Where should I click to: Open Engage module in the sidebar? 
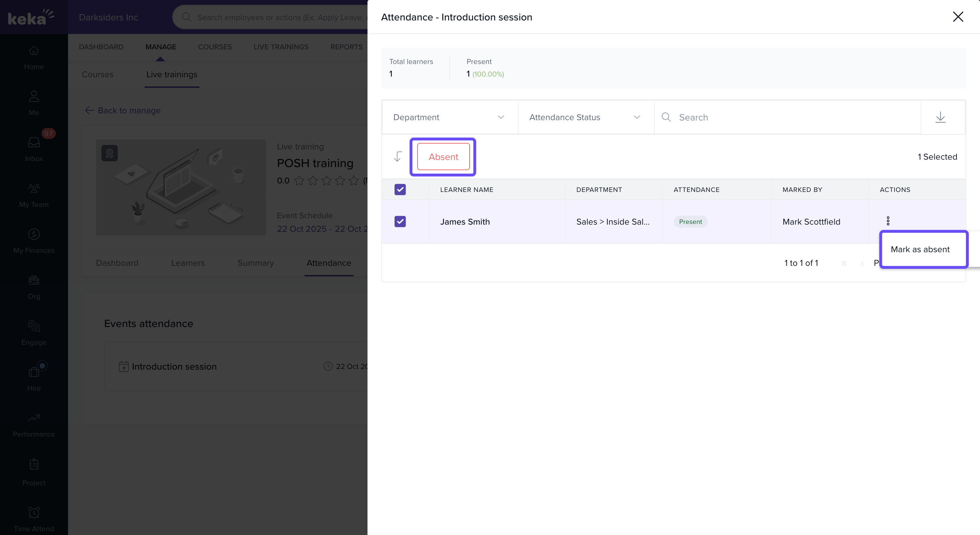(x=34, y=333)
